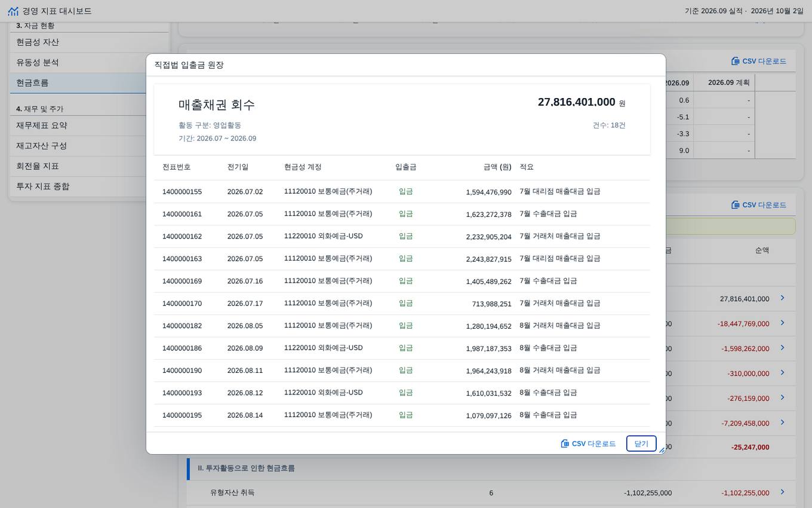
Task: Select voucher number 1400000186
Action: tap(182, 348)
